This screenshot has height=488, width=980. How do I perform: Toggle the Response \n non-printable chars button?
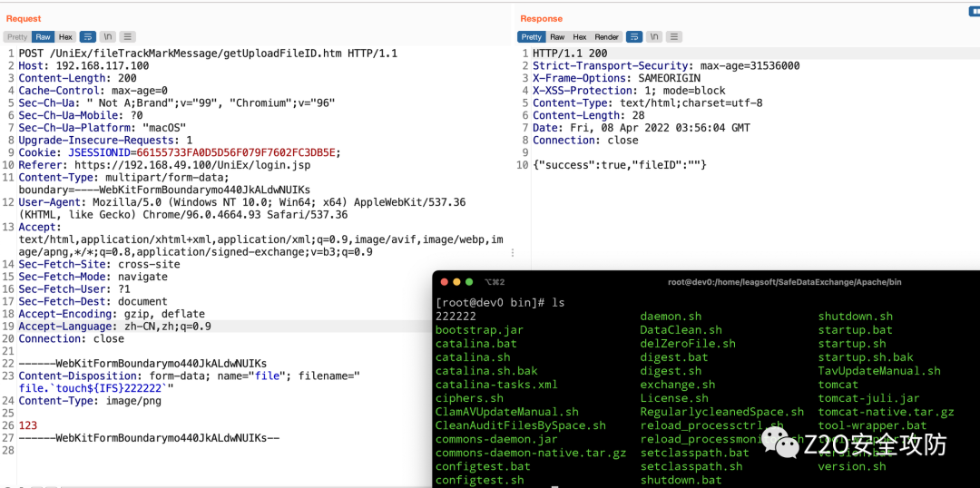[654, 37]
